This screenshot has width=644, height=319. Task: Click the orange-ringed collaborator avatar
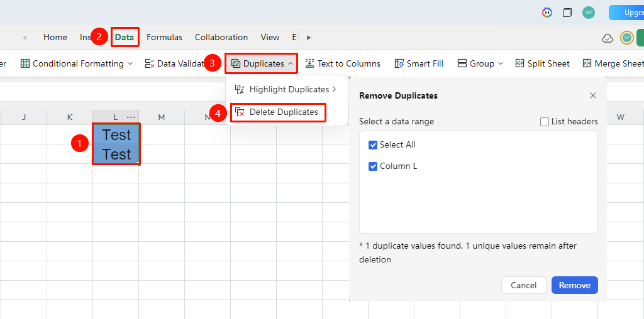click(627, 38)
